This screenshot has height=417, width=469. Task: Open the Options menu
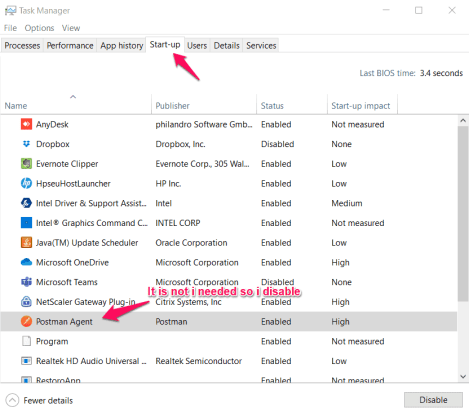point(39,28)
